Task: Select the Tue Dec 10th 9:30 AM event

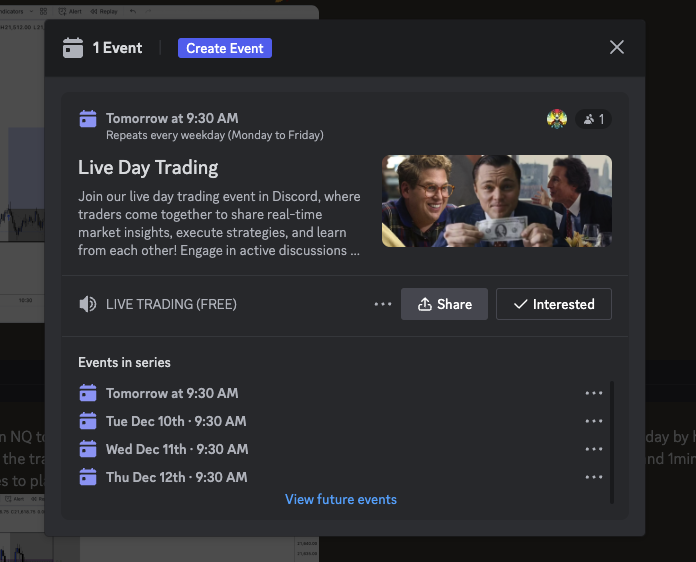Action: click(176, 421)
